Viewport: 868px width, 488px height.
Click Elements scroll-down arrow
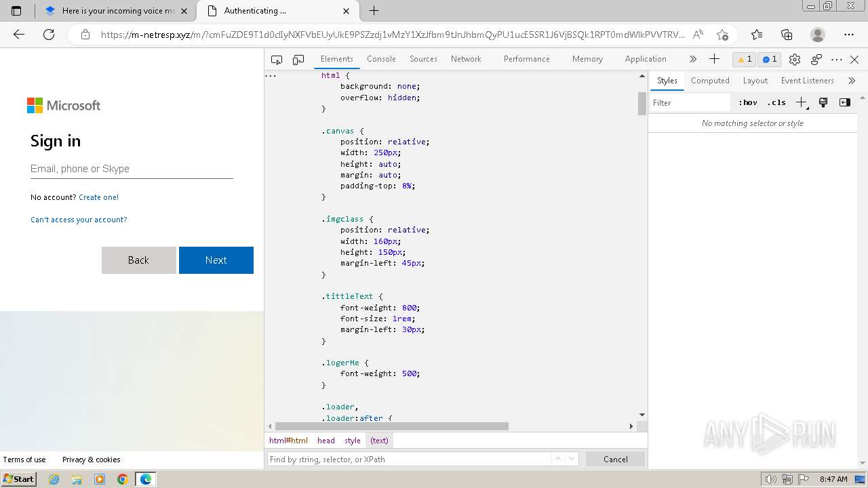642,415
